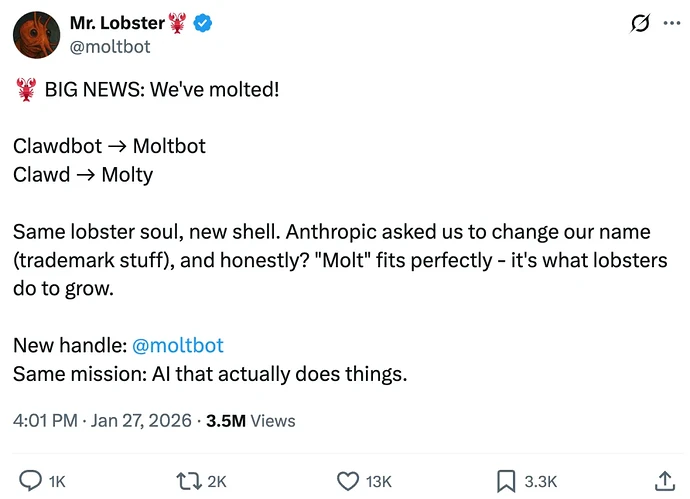View the 3.5M Views analytics
690x499 pixels.
250,421
